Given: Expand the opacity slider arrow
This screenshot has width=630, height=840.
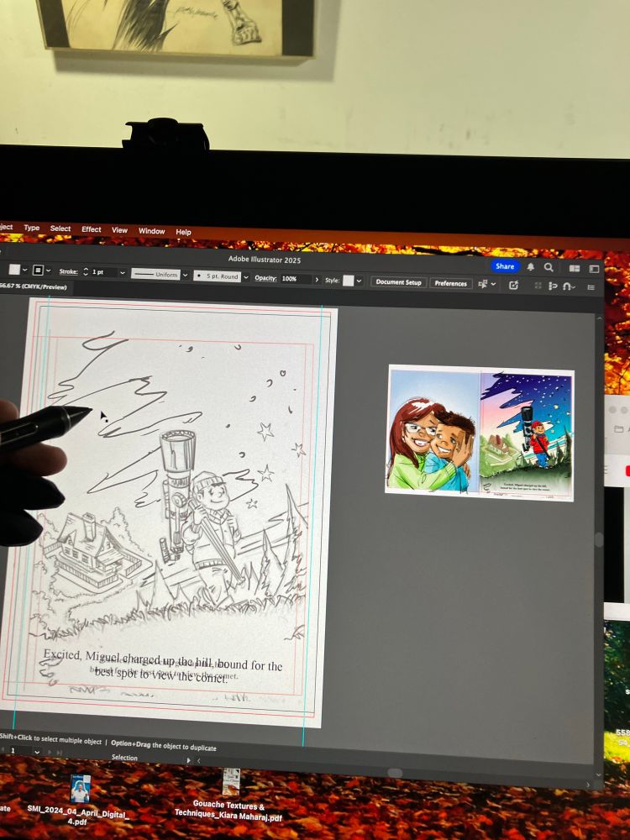Looking at the screenshot, I should tap(317, 280).
